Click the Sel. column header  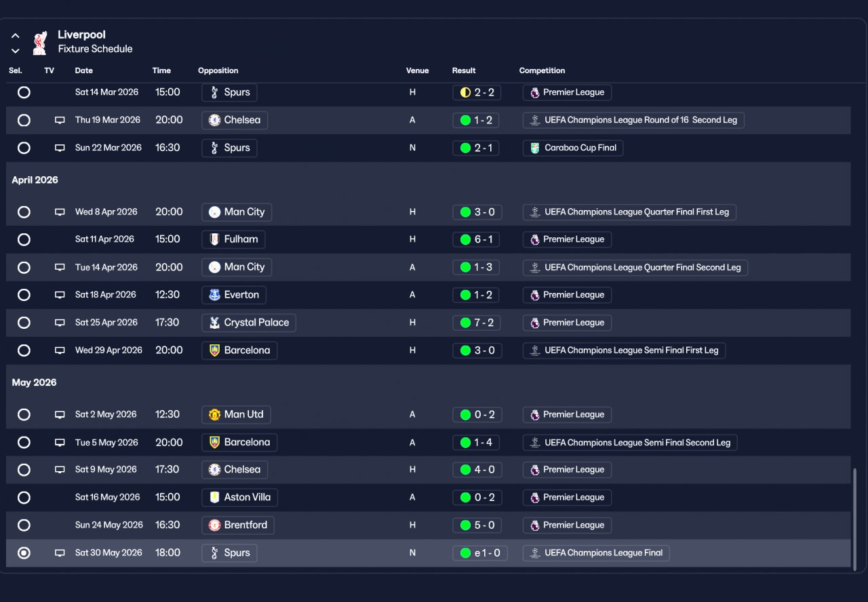[16, 71]
